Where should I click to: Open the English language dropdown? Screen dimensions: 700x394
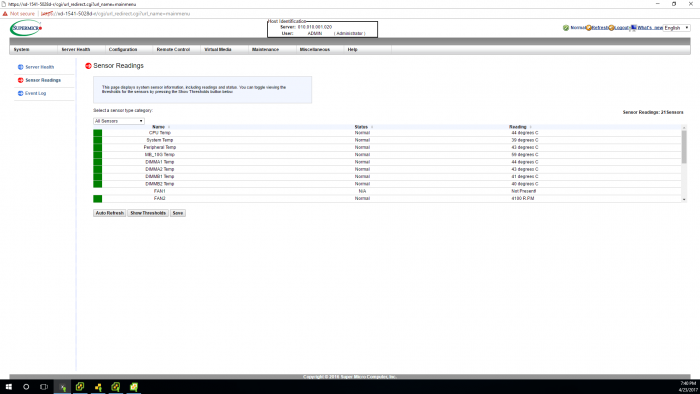pos(676,28)
